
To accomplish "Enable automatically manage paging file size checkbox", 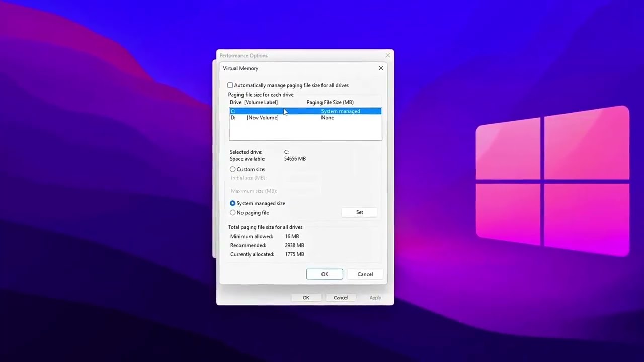I will pyautogui.click(x=230, y=85).
